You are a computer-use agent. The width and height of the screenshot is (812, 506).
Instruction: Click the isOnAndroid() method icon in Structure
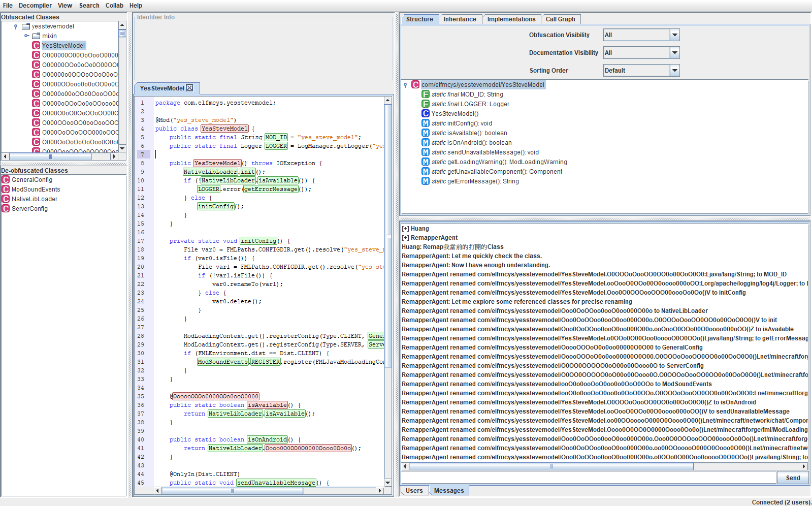pos(426,142)
